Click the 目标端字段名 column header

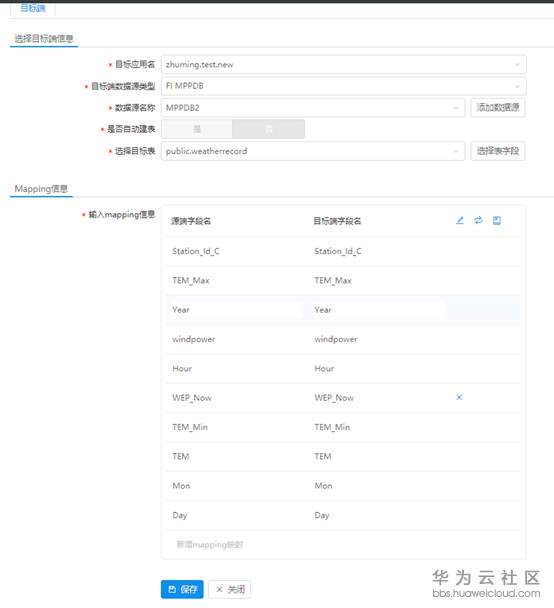point(337,221)
